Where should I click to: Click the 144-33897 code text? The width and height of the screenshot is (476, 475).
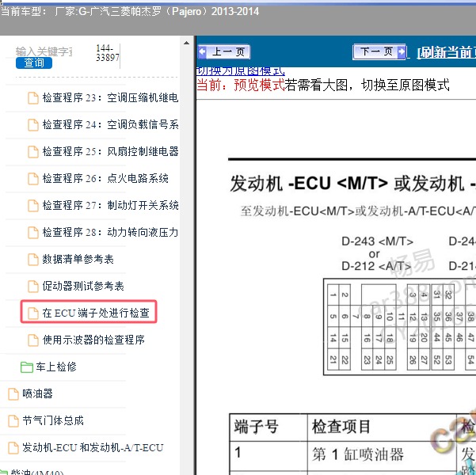pos(108,53)
